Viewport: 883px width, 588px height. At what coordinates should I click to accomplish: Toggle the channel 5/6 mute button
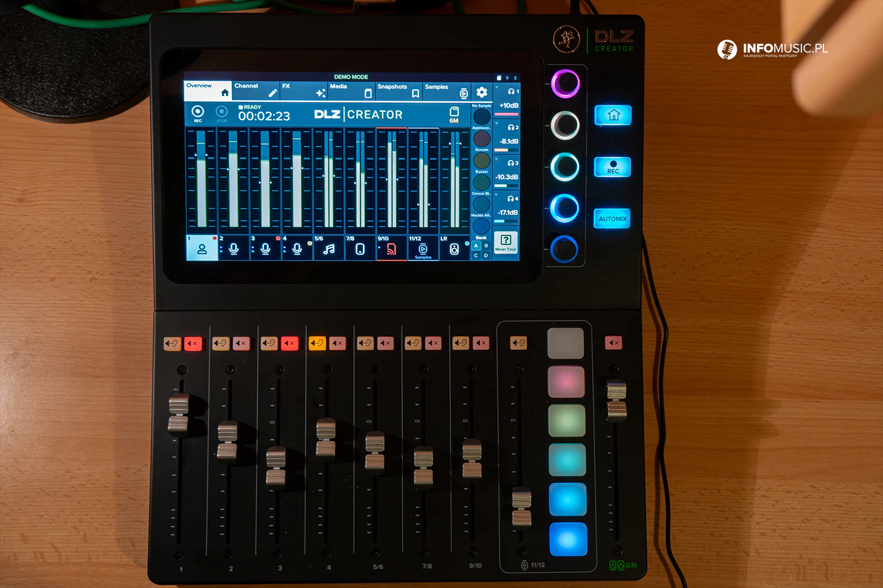pyautogui.click(x=386, y=343)
